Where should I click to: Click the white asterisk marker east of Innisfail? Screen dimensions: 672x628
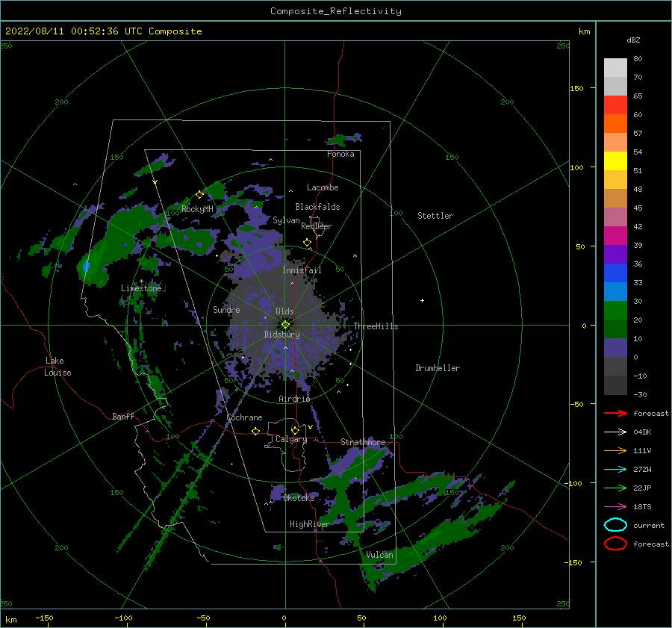coord(355,256)
